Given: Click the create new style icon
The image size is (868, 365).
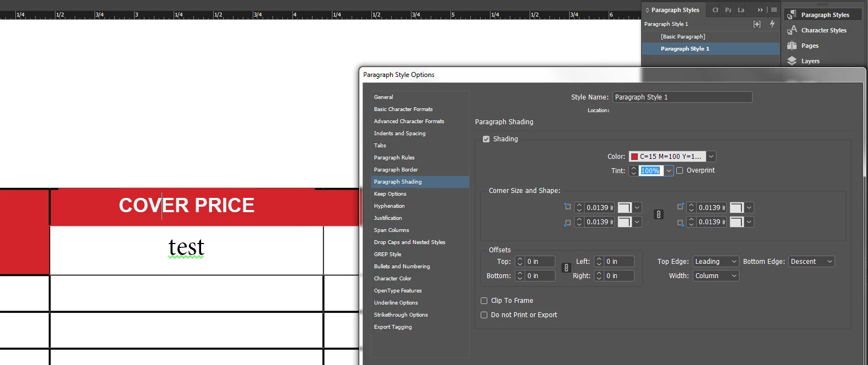Looking at the screenshot, I should click(757, 24).
